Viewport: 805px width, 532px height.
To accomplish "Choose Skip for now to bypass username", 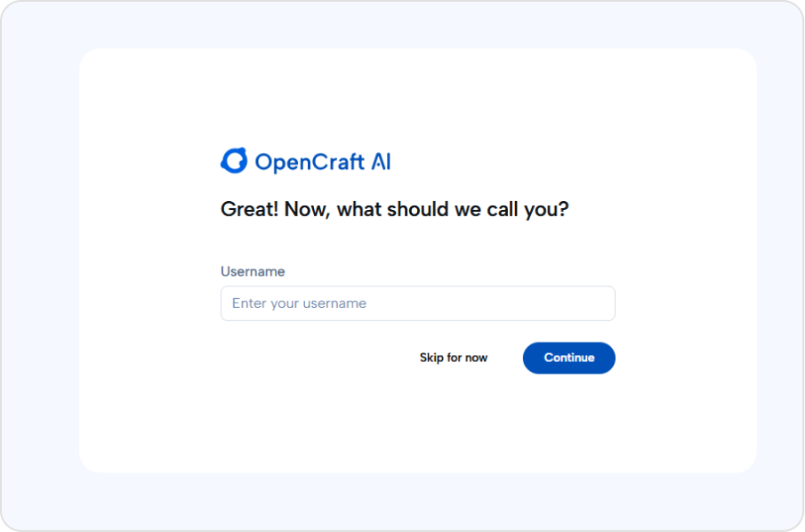I will 454,358.
